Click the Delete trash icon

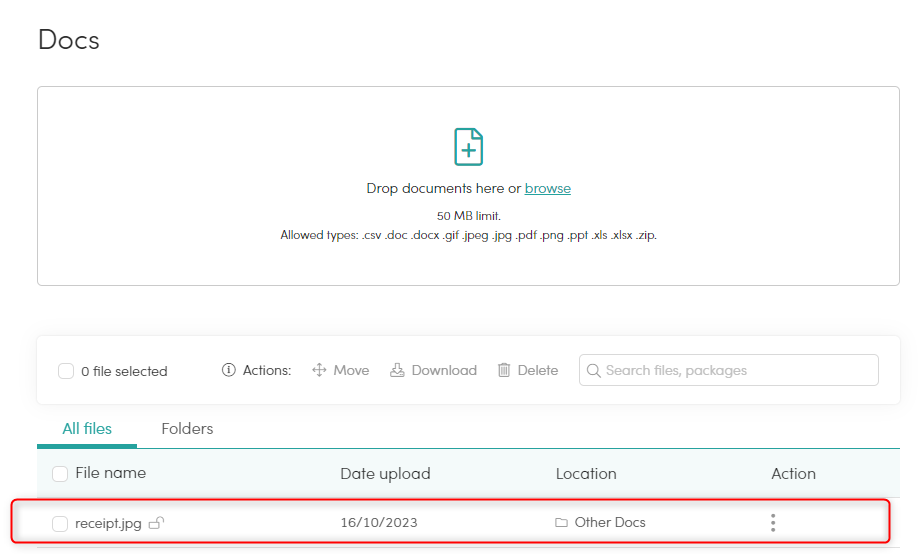coord(504,370)
